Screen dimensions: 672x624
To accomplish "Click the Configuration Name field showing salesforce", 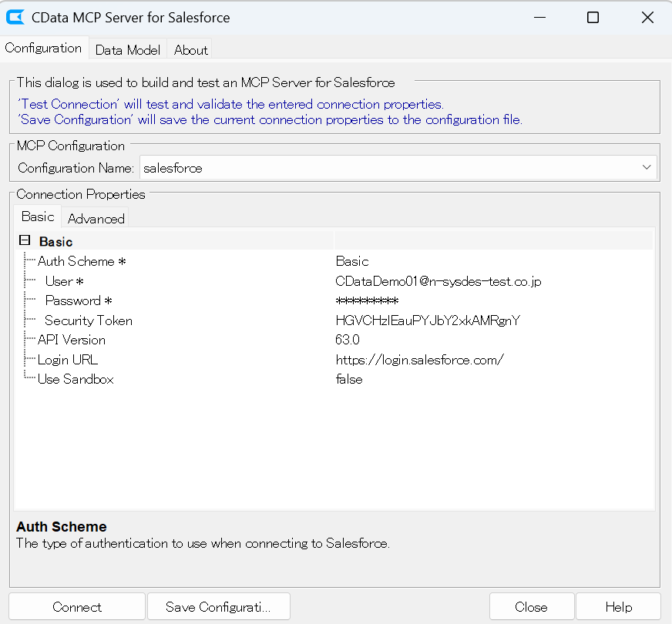I will coord(398,167).
